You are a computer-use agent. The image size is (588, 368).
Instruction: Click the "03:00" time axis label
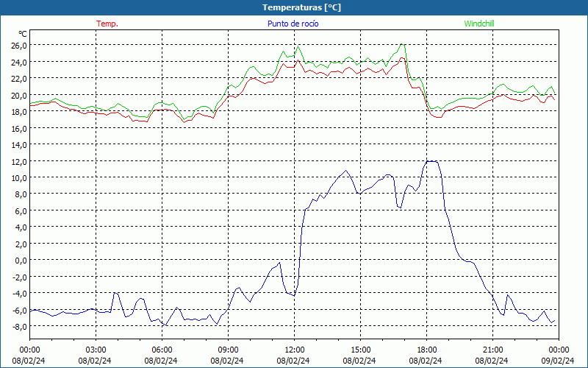click(95, 350)
